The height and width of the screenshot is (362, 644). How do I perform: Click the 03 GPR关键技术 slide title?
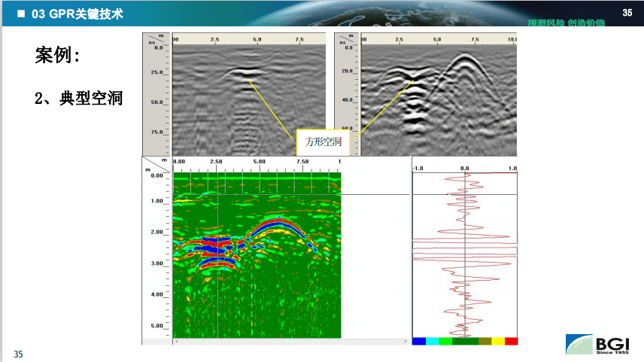77,14
